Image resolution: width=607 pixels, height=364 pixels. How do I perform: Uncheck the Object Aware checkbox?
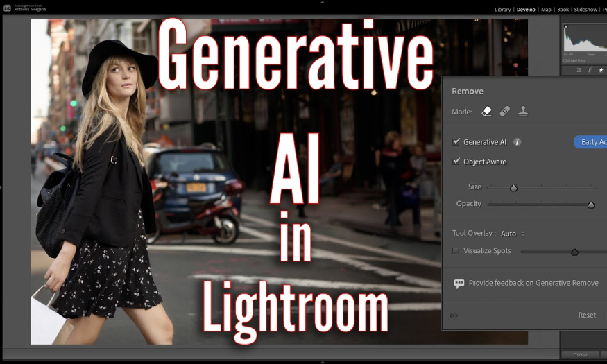pos(456,162)
